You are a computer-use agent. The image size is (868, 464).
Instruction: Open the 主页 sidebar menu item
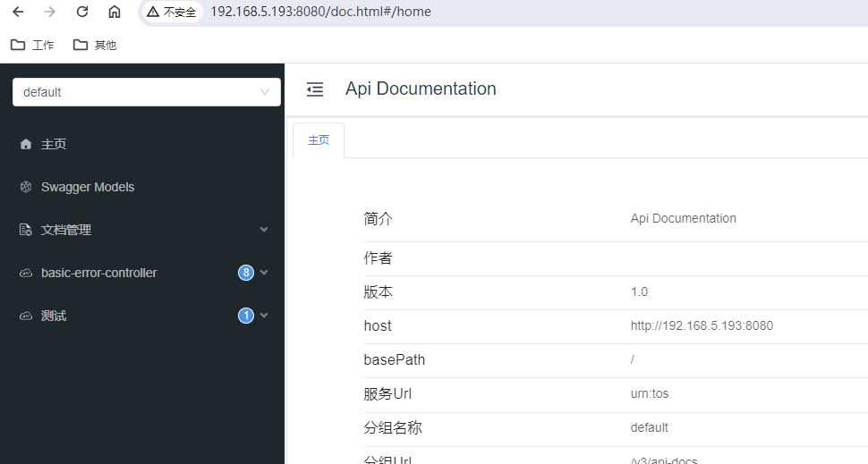point(142,144)
